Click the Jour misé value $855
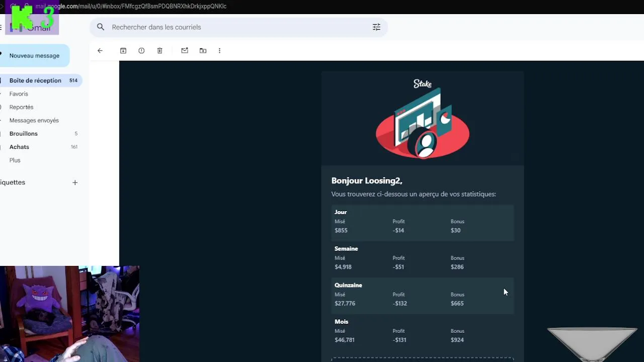The height and width of the screenshot is (362, 644). 341,230
